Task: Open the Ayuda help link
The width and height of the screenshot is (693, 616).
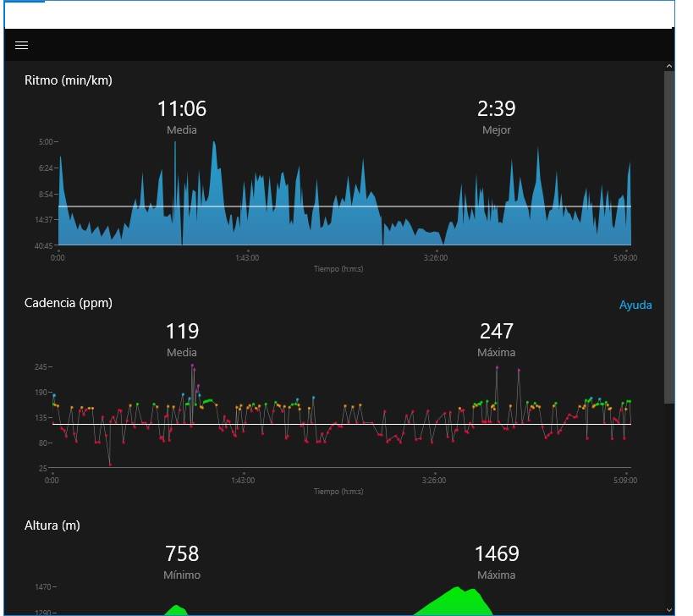Action: pyautogui.click(x=635, y=305)
